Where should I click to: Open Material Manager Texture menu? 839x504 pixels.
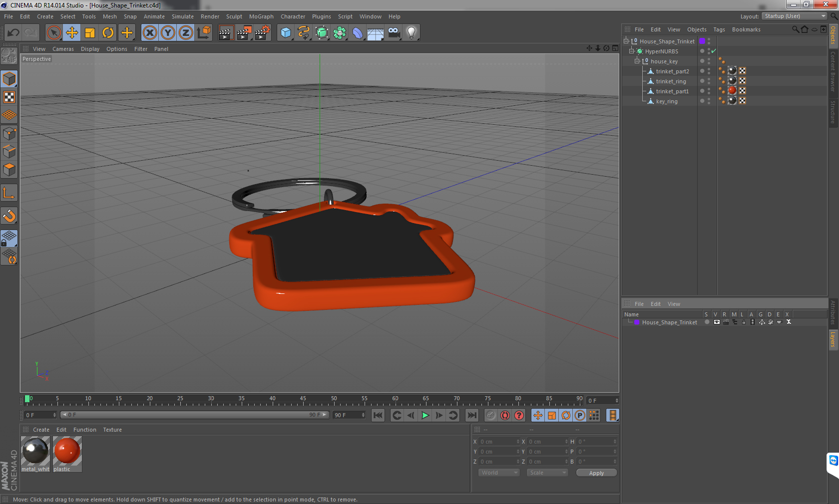click(x=112, y=430)
